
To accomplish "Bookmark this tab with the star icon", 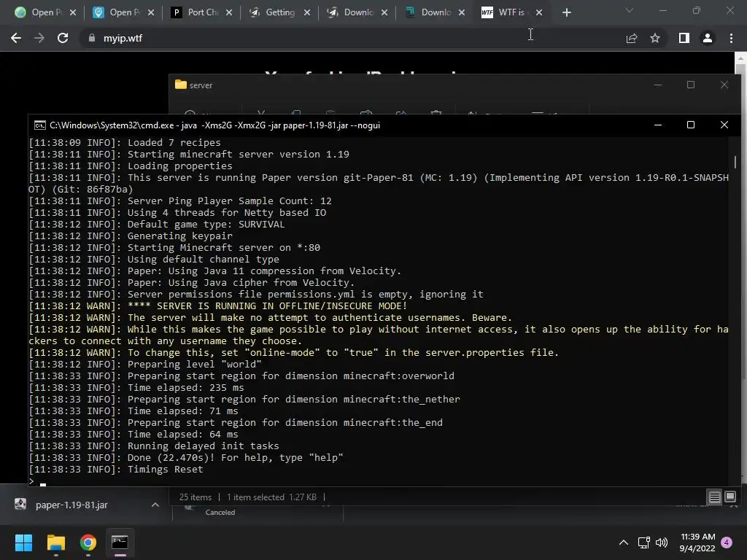I will pyautogui.click(x=655, y=38).
